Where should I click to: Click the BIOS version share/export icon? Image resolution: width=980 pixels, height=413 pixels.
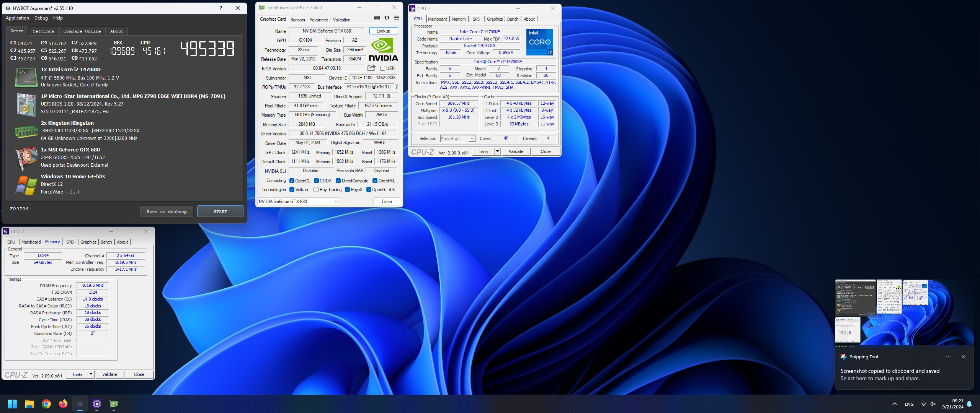coord(371,68)
